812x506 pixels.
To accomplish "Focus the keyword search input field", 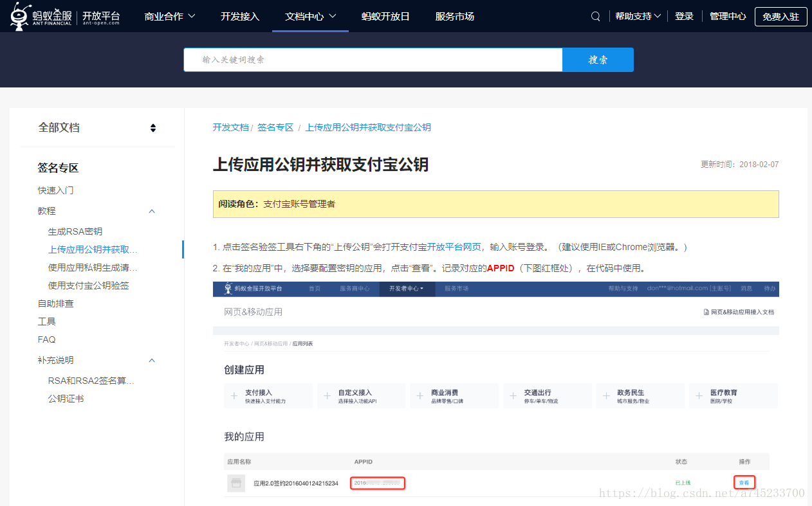I will coord(373,60).
